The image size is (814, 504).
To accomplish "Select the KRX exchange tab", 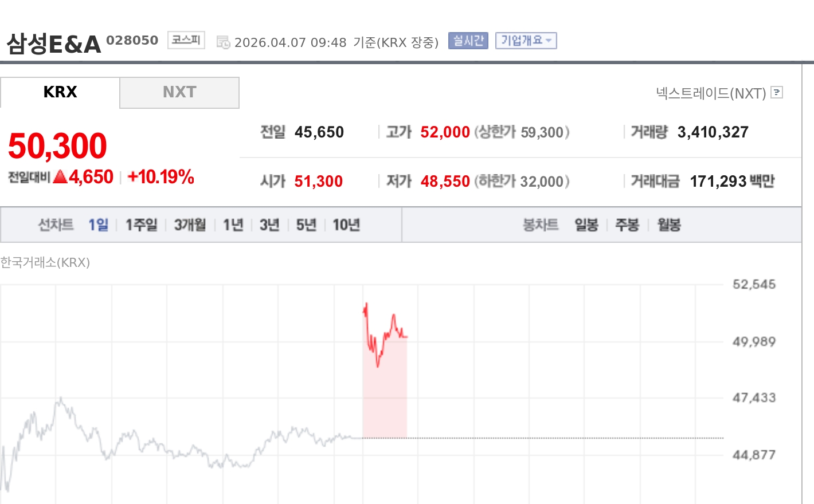I will click(60, 92).
